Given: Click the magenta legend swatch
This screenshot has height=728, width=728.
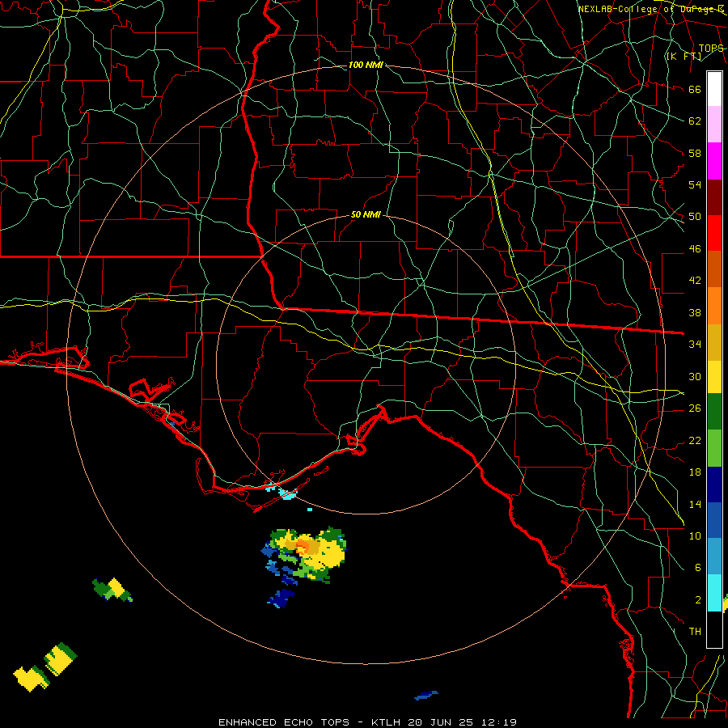Looking at the screenshot, I should click(x=714, y=161).
